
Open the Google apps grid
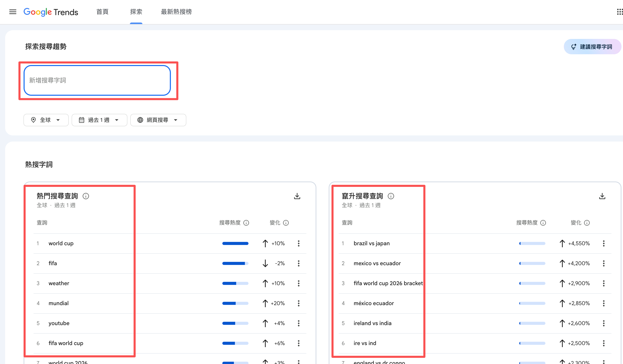click(620, 12)
